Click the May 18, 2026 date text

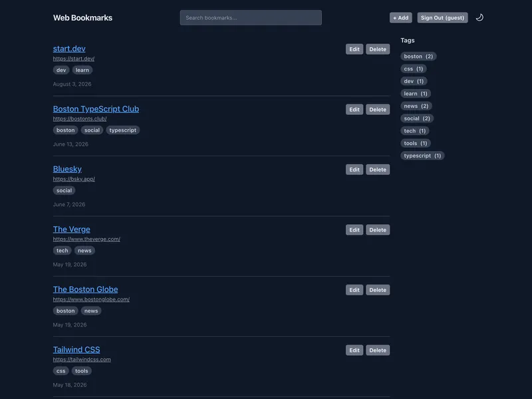click(x=70, y=385)
